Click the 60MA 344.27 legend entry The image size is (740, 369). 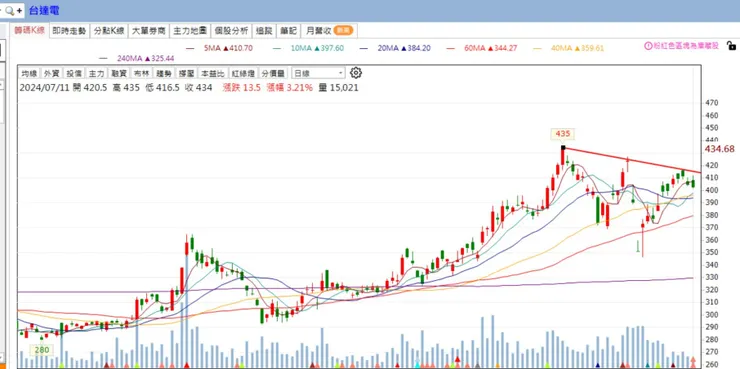481,48
